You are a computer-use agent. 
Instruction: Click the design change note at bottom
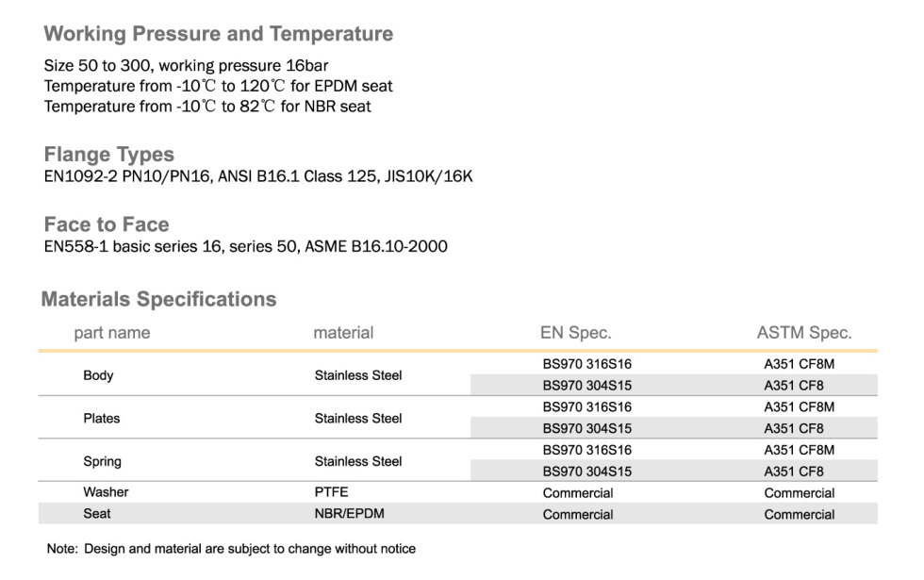[230, 549]
